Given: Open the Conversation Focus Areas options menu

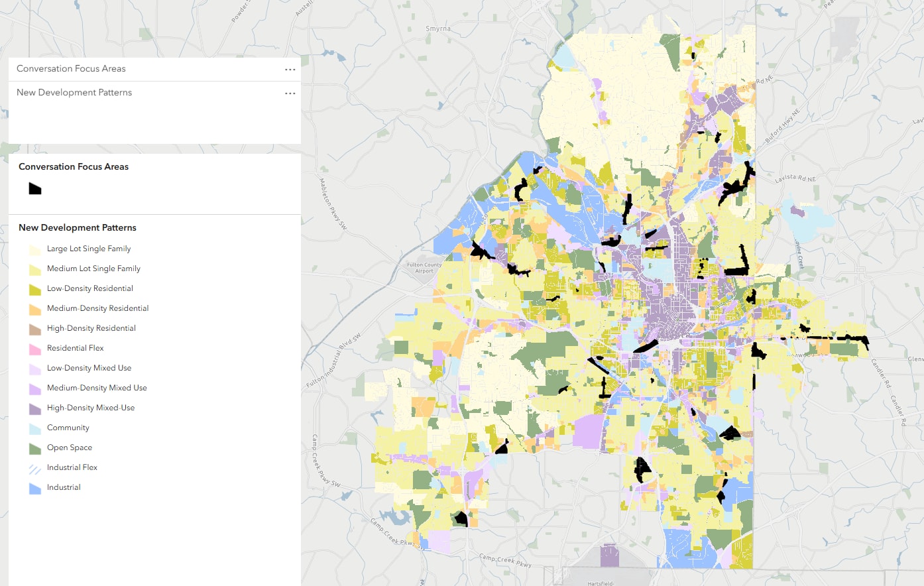Looking at the screenshot, I should click(x=290, y=69).
